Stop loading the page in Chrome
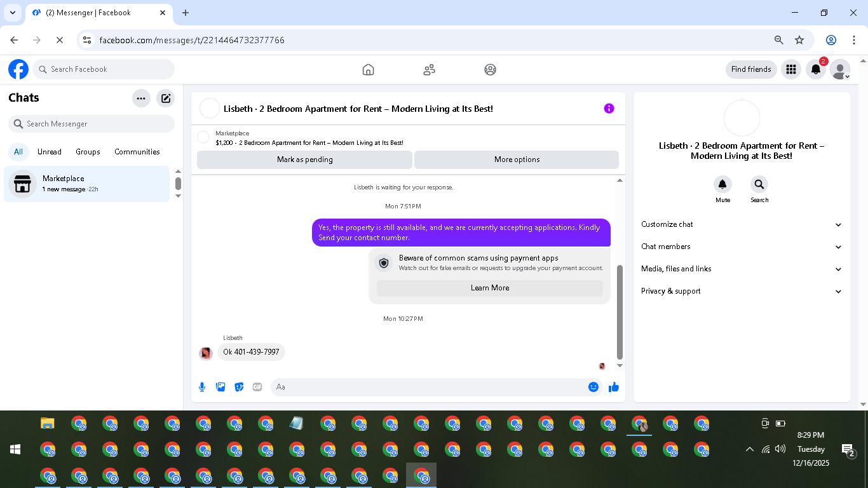Viewport: 868px width, 488px height. point(59,40)
